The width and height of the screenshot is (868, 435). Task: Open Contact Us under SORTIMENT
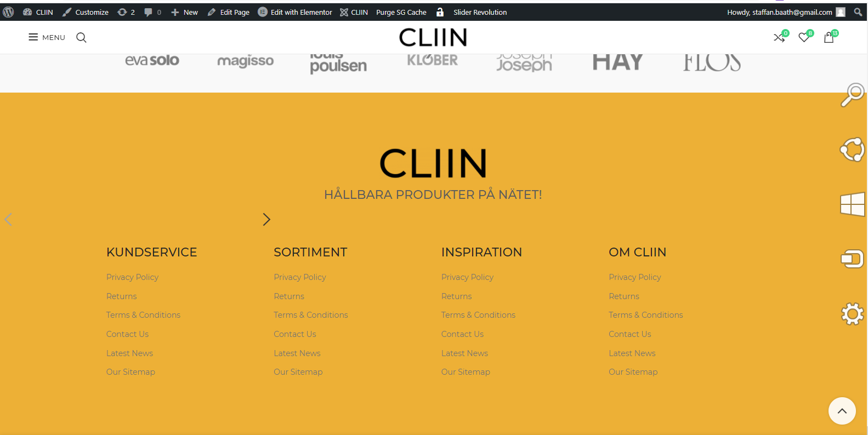tap(295, 334)
